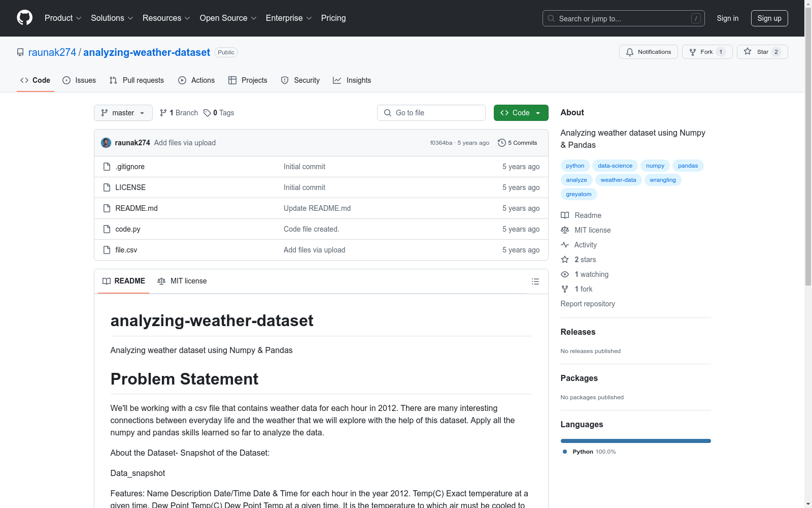Click the Pull requests icon
This screenshot has width=812, height=508.
113,80
